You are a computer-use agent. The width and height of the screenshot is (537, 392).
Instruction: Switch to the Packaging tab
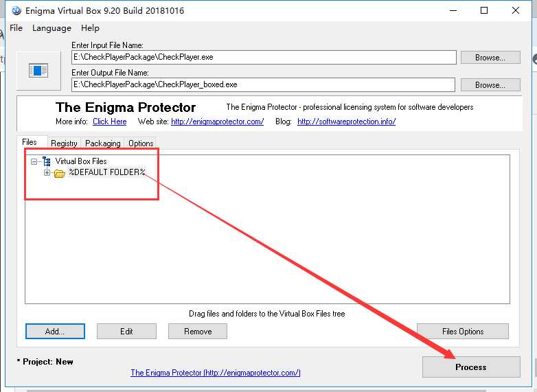103,143
